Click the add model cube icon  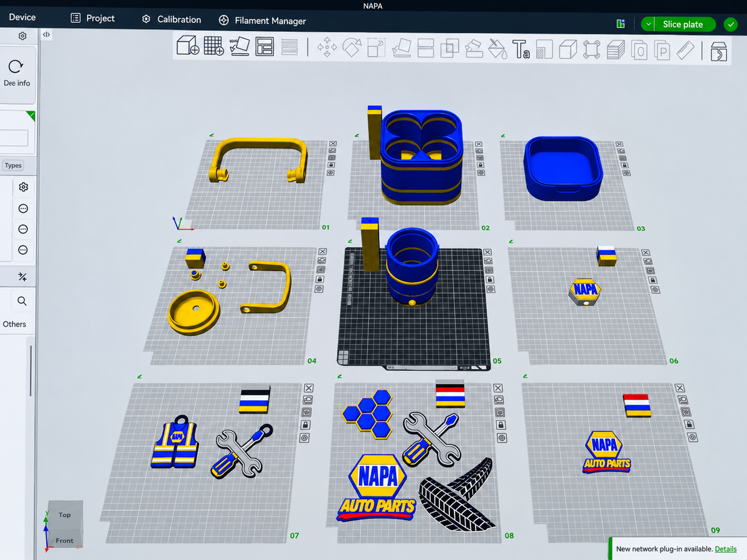[x=187, y=47]
